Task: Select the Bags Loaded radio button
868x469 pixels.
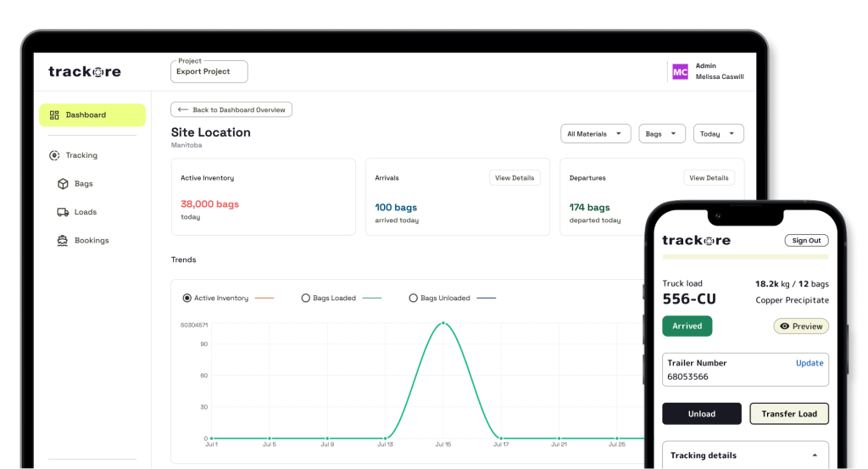Action: 306,299
